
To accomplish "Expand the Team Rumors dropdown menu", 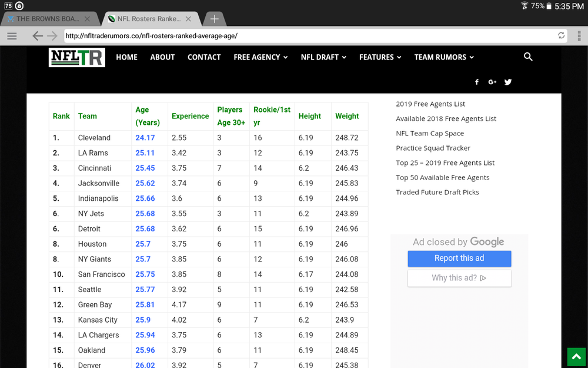I will click(444, 57).
